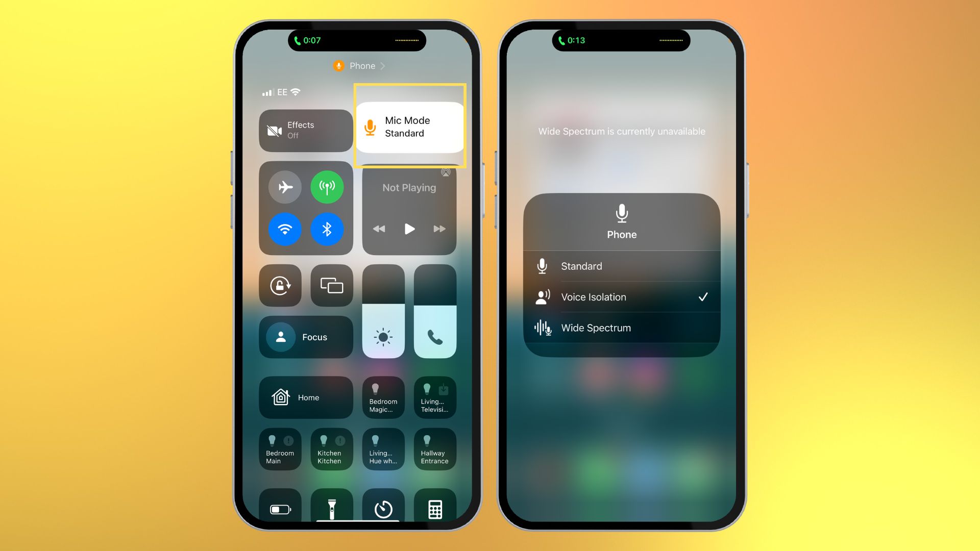The height and width of the screenshot is (551, 980).
Task: Open the Home app shortcut
Action: 307,397
